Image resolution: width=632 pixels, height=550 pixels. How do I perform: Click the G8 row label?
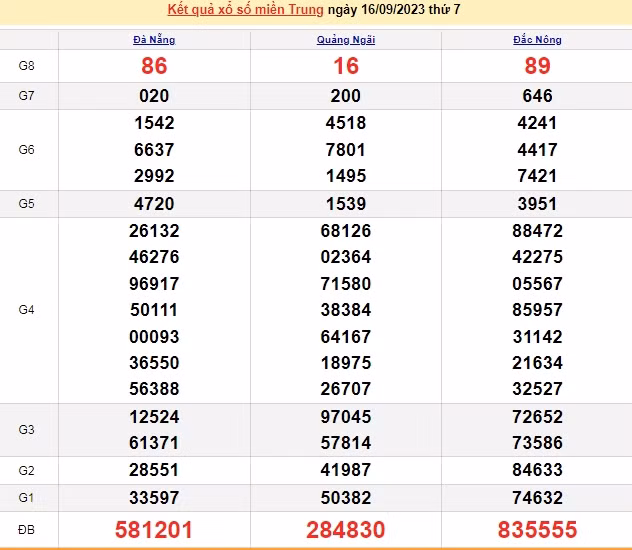[27, 66]
